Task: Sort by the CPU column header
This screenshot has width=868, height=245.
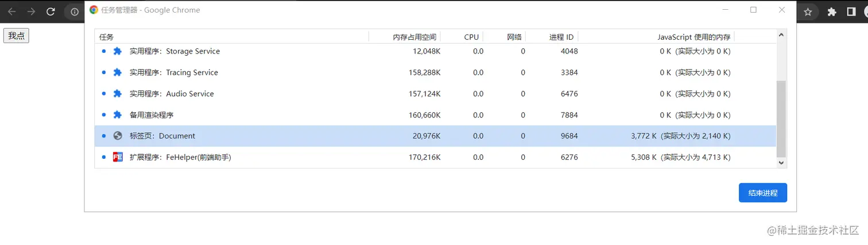Action: (x=471, y=37)
